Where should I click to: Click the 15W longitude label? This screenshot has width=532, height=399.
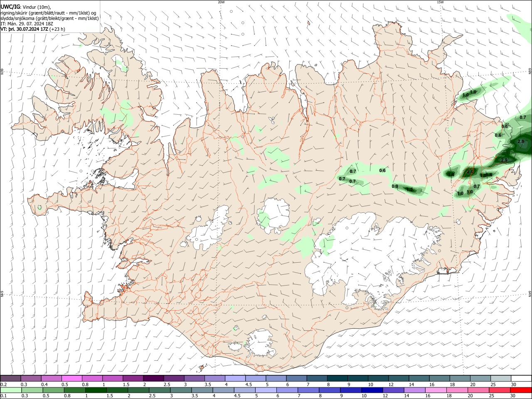(440, 2)
